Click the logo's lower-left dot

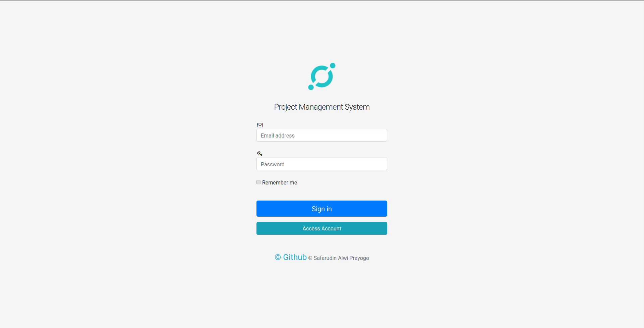(311, 87)
